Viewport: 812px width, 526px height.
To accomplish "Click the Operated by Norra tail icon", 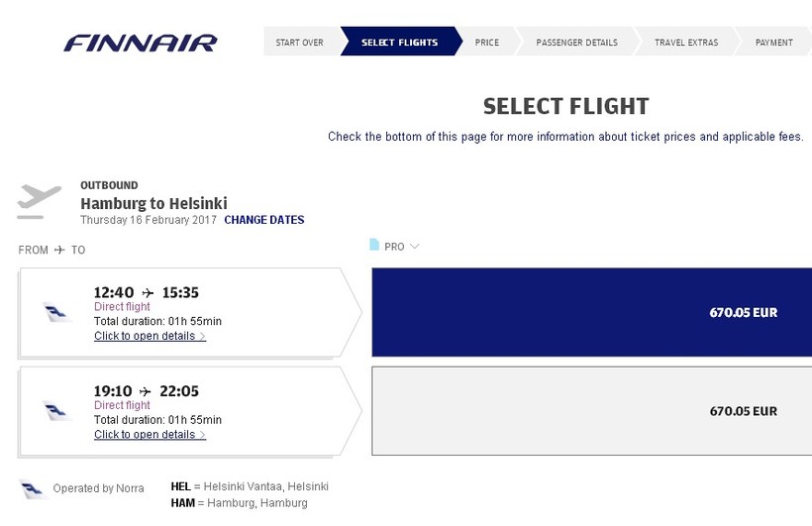I will (33, 488).
